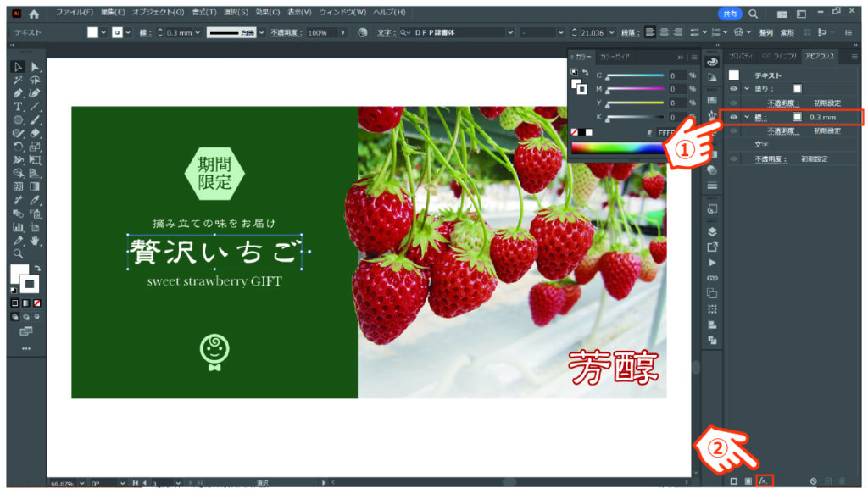Select the Mesh tool
The image size is (868, 494).
pos(18,186)
